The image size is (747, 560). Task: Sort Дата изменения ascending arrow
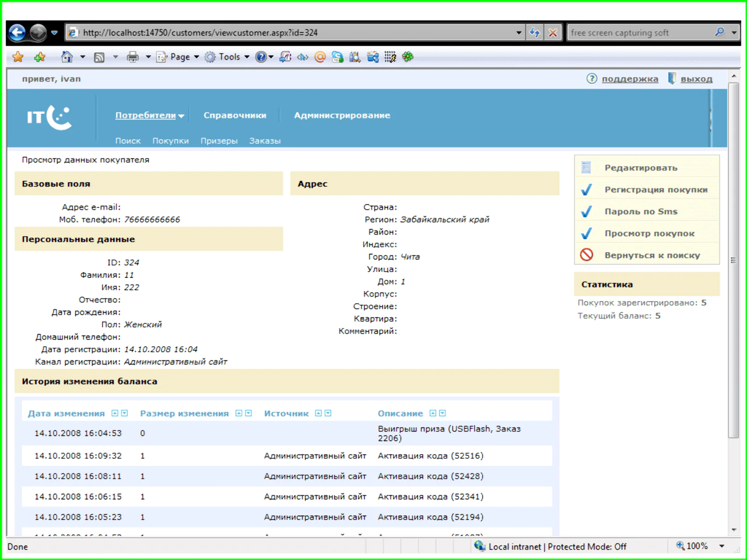(115, 413)
